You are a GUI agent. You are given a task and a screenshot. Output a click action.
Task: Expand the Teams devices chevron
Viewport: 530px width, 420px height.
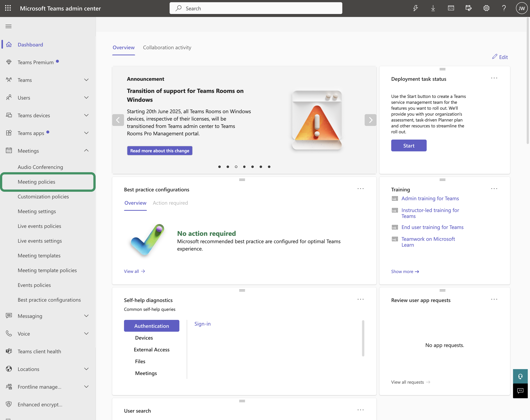(x=86, y=115)
